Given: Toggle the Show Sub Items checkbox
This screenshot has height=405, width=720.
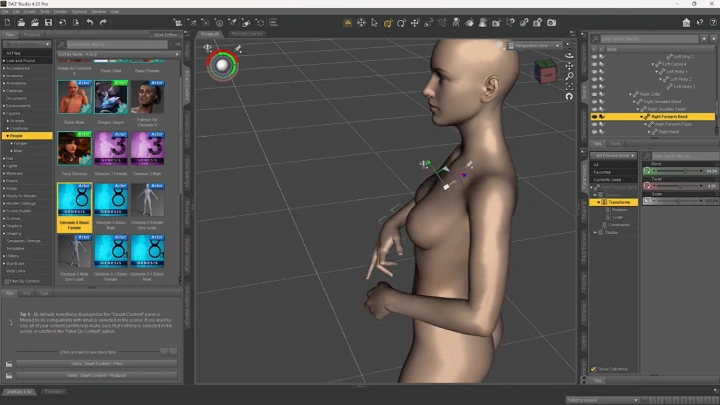Looking at the screenshot, I should click(x=593, y=369).
